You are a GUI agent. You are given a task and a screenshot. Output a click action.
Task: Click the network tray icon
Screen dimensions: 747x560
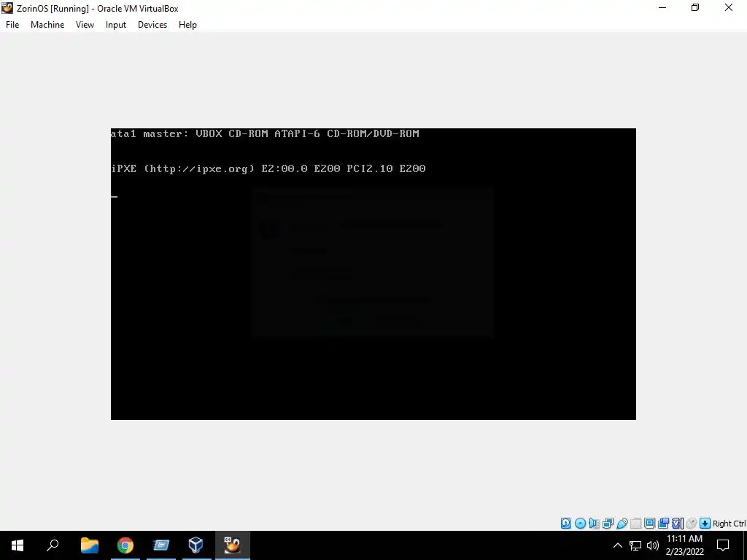click(635, 545)
